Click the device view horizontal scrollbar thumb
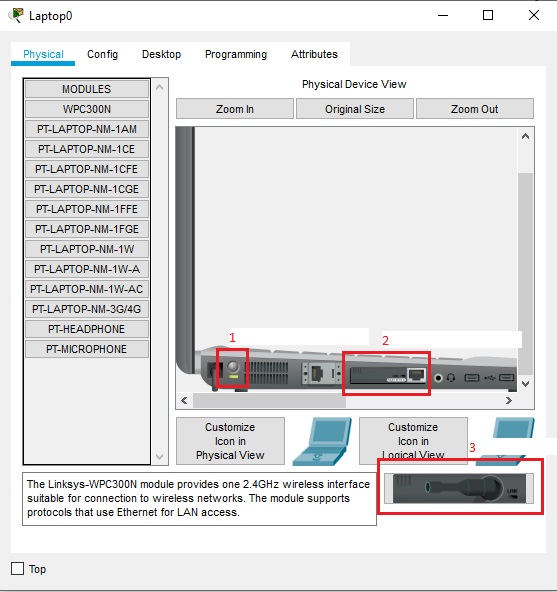 click(269, 400)
